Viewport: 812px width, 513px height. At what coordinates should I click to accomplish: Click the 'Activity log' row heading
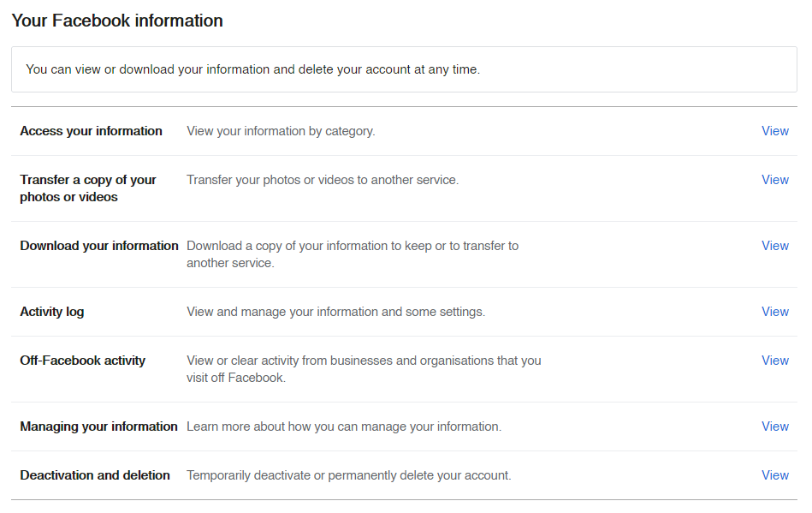point(52,312)
